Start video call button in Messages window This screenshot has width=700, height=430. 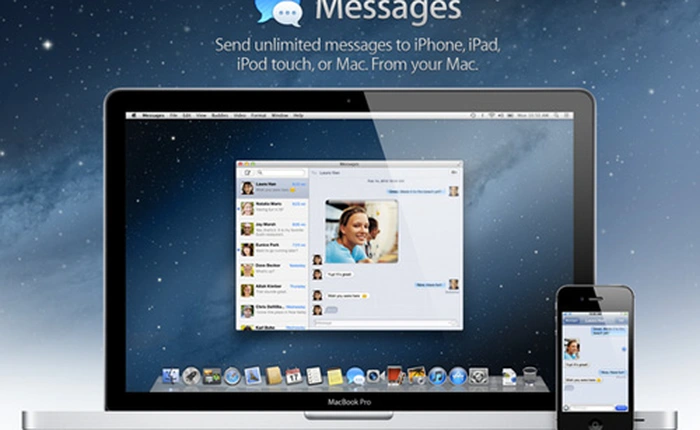point(454,172)
